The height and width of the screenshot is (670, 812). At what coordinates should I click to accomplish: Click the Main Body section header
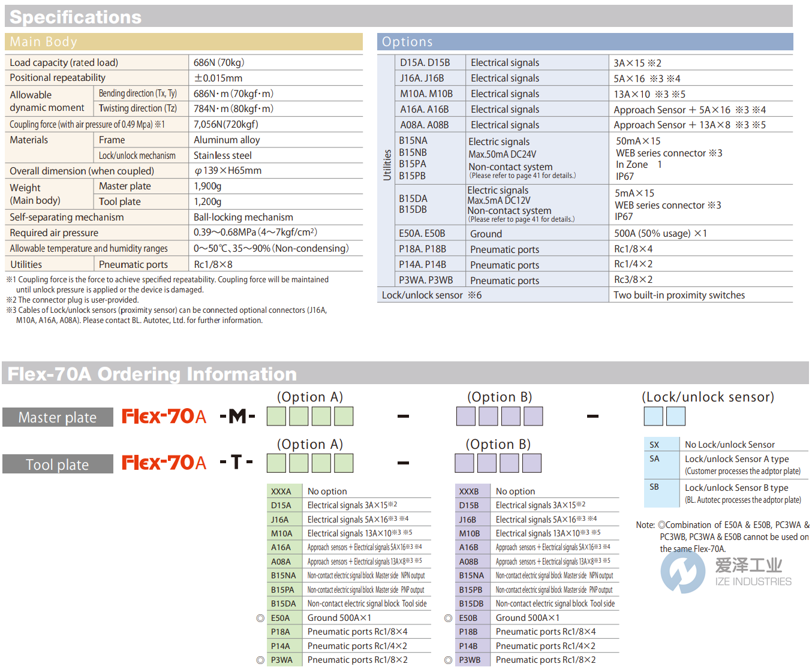pyautogui.click(x=184, y=42)
